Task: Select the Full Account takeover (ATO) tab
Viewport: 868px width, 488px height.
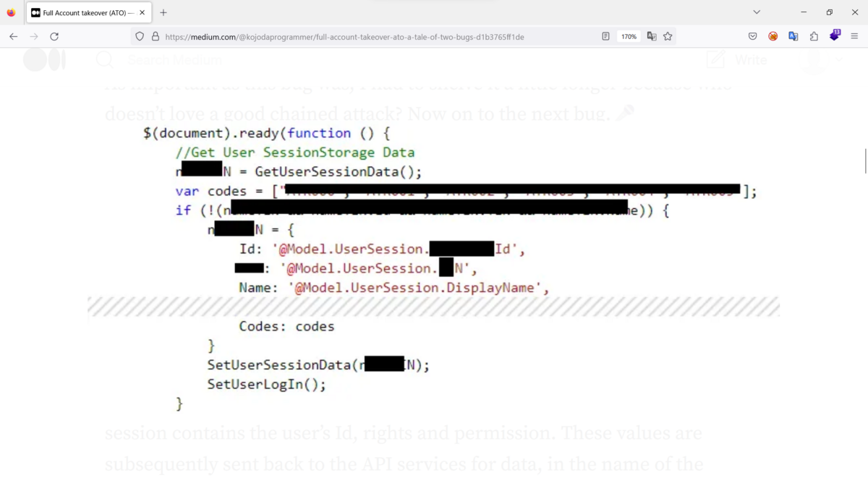Action: pyautogui.click(x=88, y=12)
